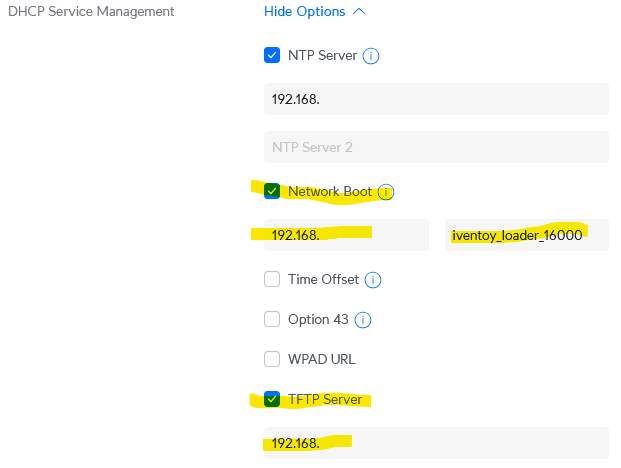621x468 pixels.
Task: Collapse options via Hide Options chevron
Action: click(x=359, y=11)
